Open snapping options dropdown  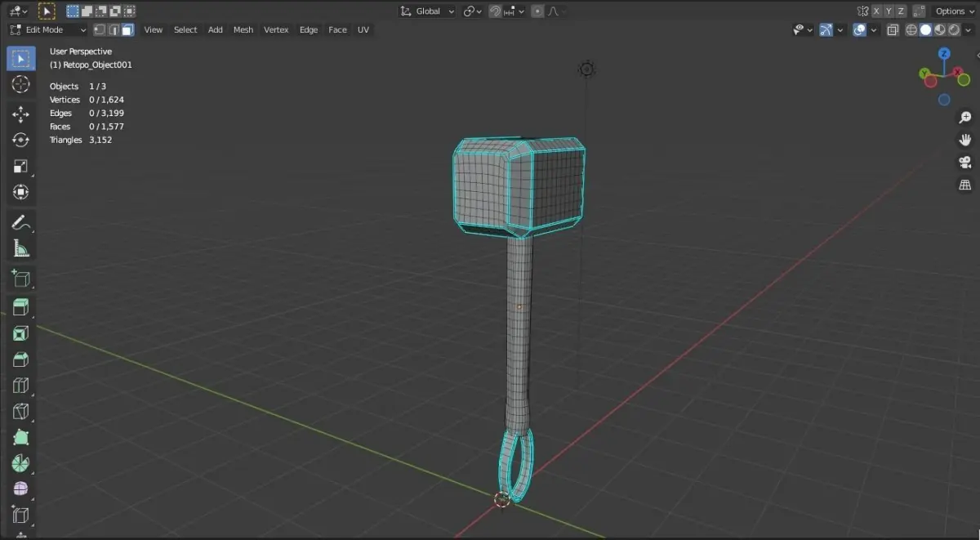point(514,11)
